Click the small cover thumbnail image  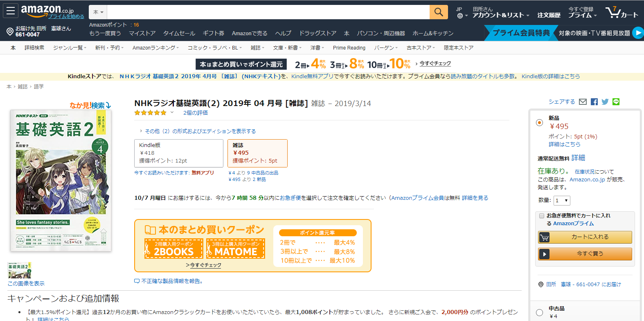[x=19, y=270]
